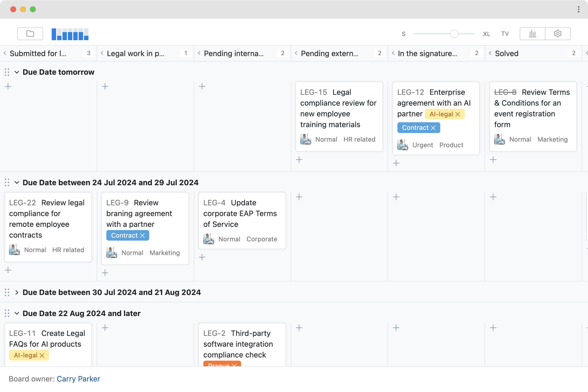Click assignee avatar on LEG-15 card
The image size is (588, 392).
[x=306, y=139]
